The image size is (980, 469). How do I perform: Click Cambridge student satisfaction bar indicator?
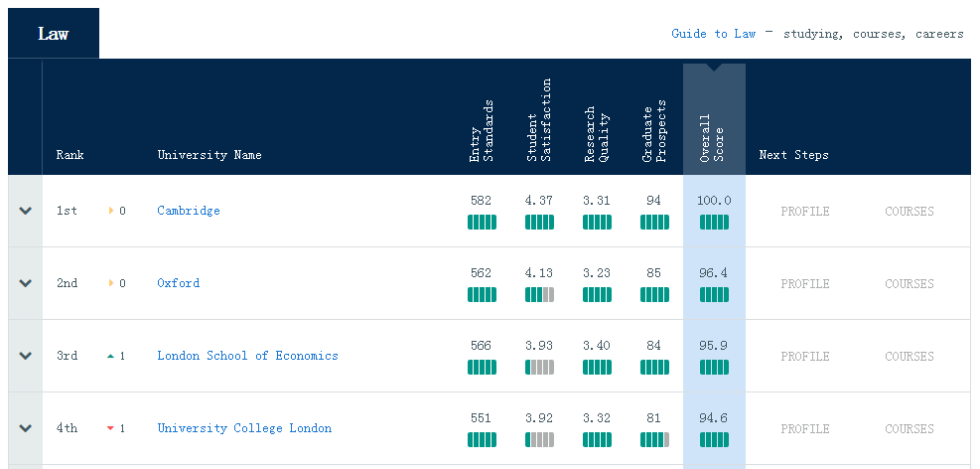tap(539, 222)
